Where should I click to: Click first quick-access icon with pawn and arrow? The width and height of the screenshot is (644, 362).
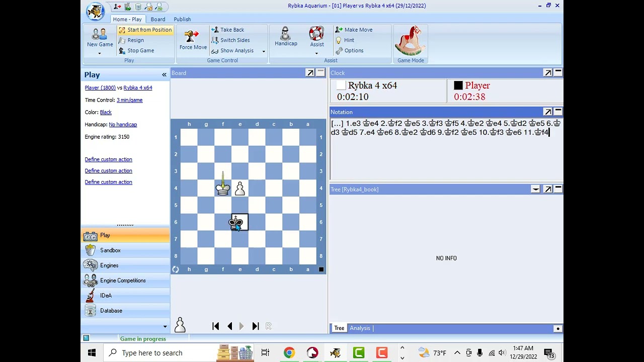click(117, 7)
